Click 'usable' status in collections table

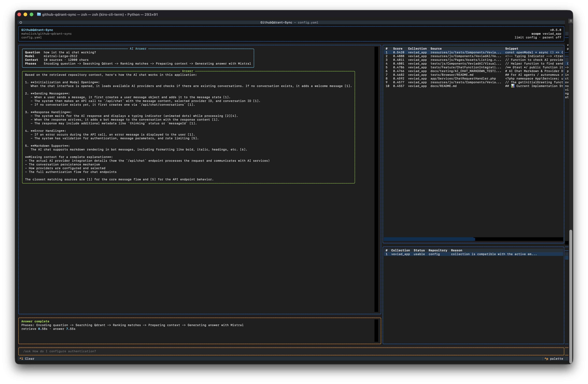(419, 254)
